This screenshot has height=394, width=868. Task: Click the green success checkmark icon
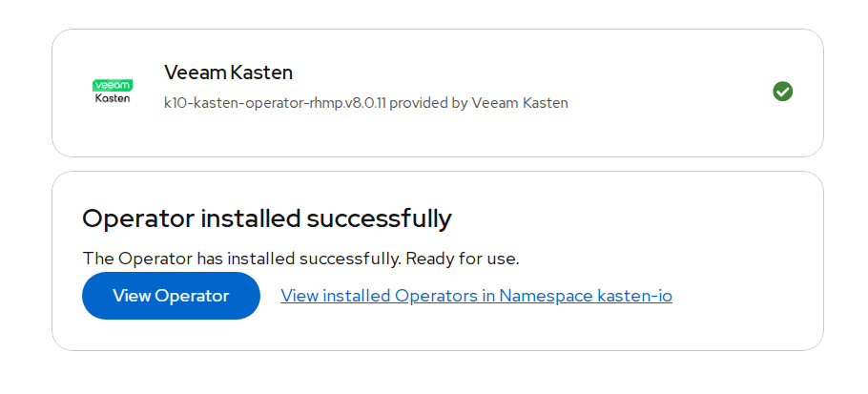782,92
